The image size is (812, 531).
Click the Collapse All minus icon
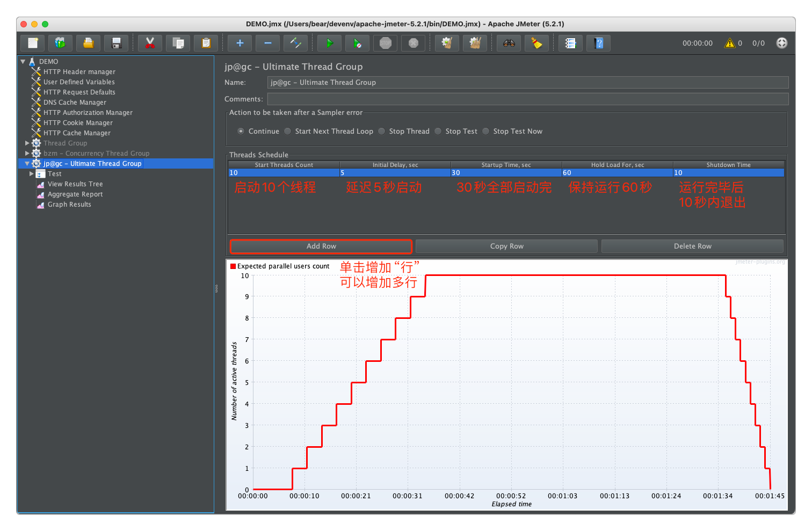268,43
